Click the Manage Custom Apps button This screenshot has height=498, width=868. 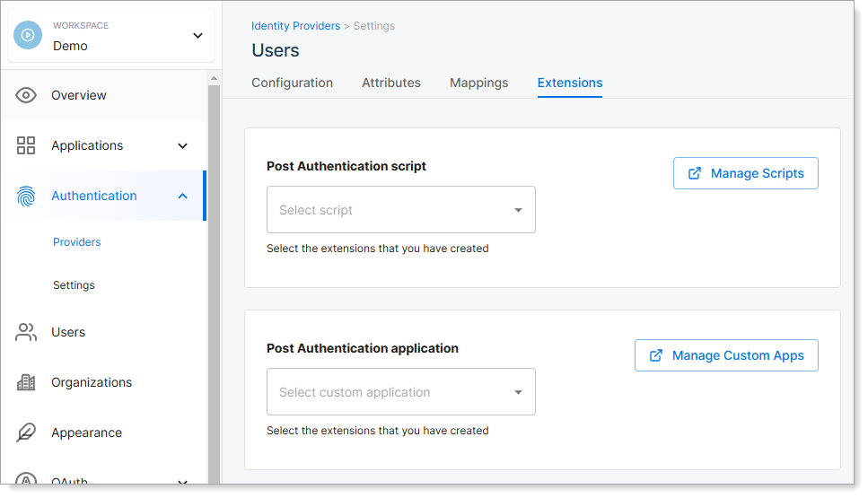click(726, 355)
